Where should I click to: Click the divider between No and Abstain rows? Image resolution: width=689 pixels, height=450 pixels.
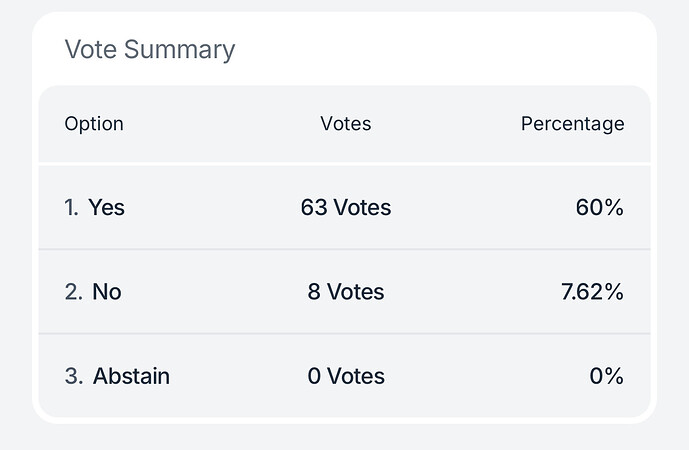click(345, 333)
